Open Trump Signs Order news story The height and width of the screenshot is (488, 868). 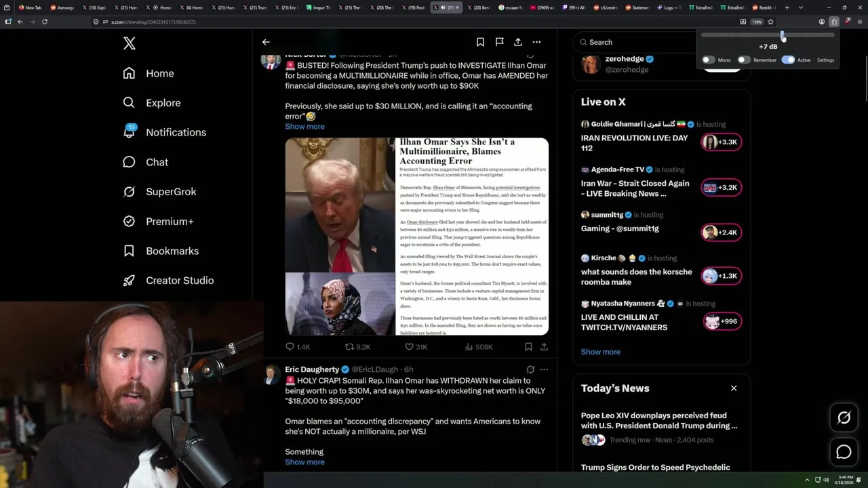[x=656, y=468]
